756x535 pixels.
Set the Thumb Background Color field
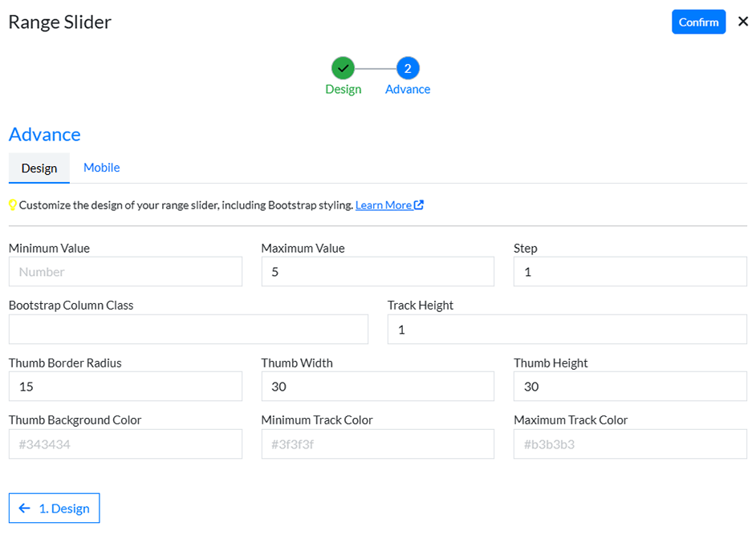[125, 444]
